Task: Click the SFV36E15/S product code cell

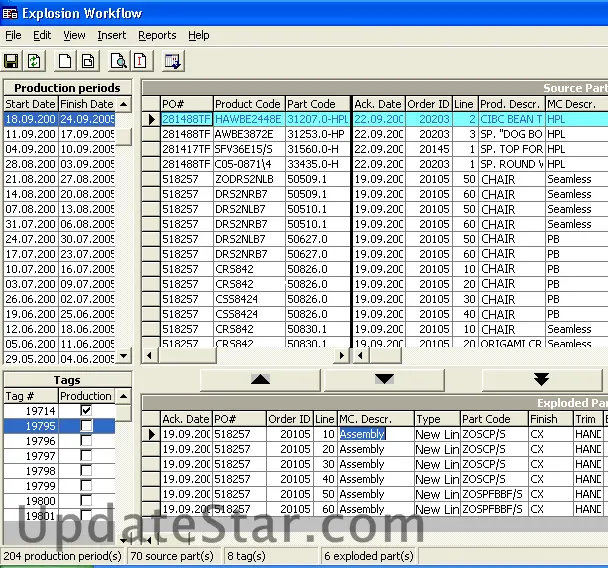Action: 249,149
